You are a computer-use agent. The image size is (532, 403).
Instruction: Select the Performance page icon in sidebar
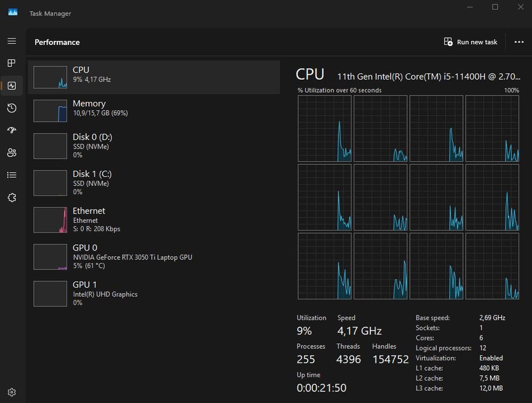coord(12,86)
